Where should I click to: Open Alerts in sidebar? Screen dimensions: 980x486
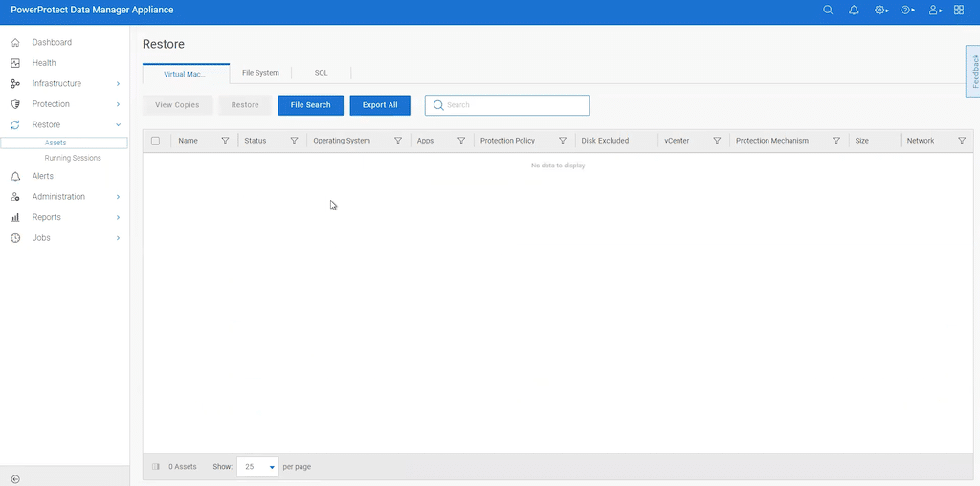tap(42, 176)
